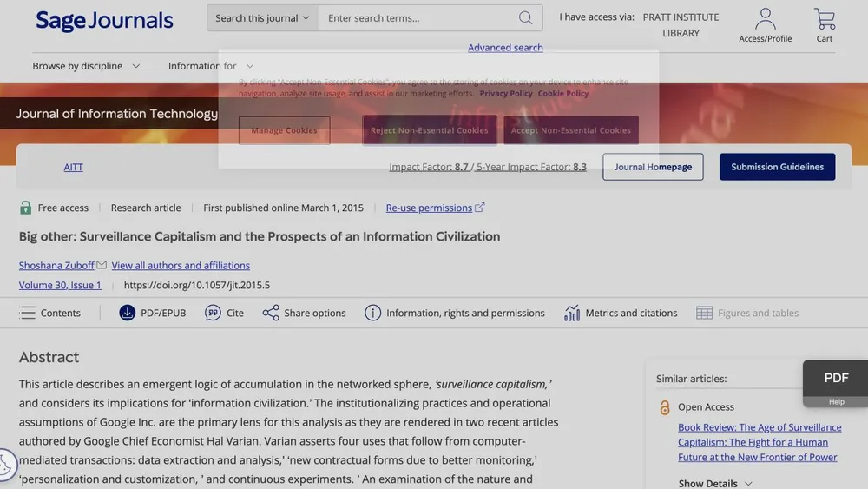The width and height of the screenshot is (868, 489).
Task: Open the shopping Cart icon
Action: pyautogui.click(x=825, y=18)
